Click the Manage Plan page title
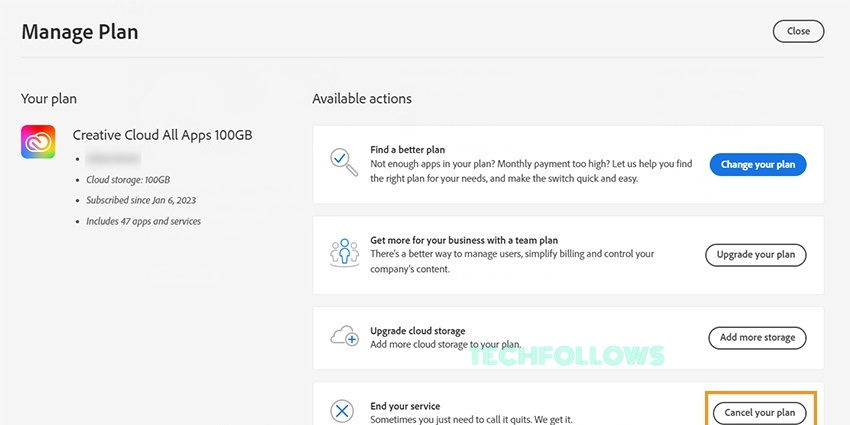The height and width of the screenshot is (425, 850). (x=80, y=32)
